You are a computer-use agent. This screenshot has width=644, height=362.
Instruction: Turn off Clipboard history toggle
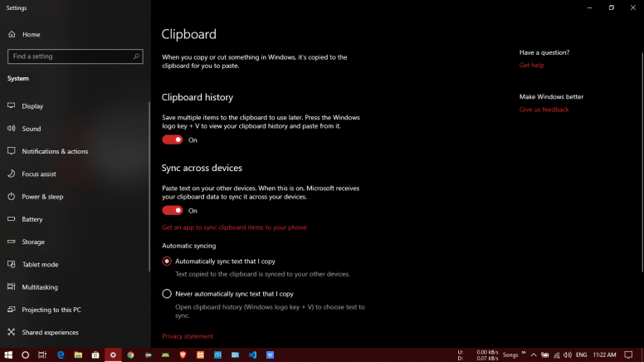click(173, 139)
